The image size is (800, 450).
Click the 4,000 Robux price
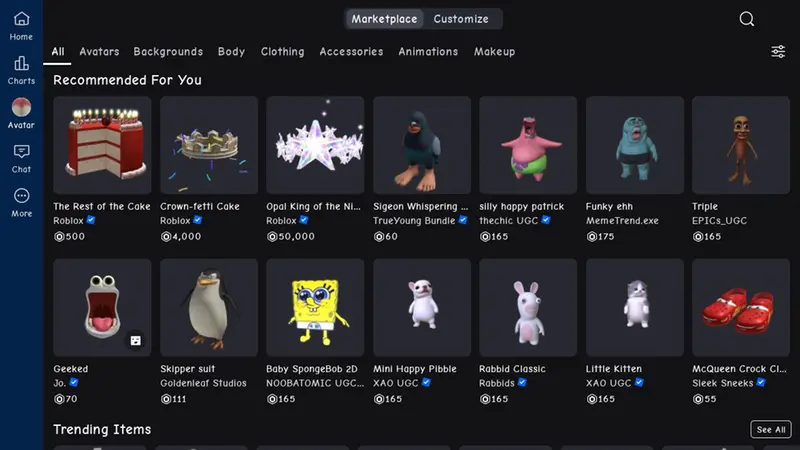click(x=181, y=236)
